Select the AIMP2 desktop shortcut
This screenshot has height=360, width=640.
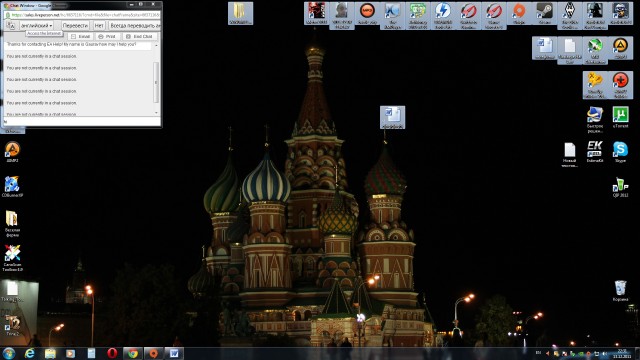[x=12, y=152]
